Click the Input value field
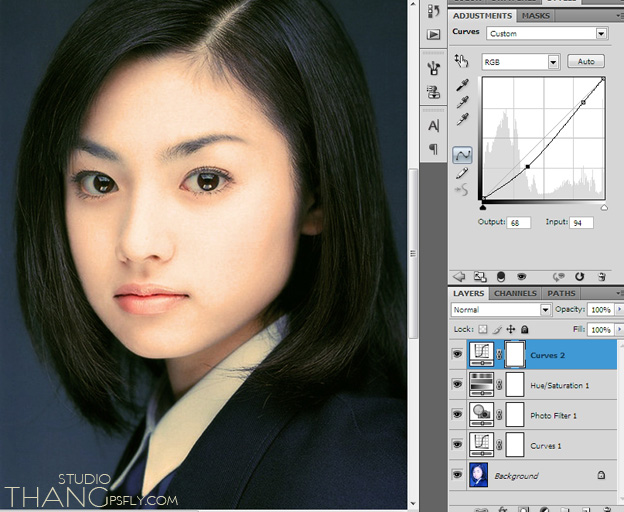 pyautogui.click(x=581, y=223)
